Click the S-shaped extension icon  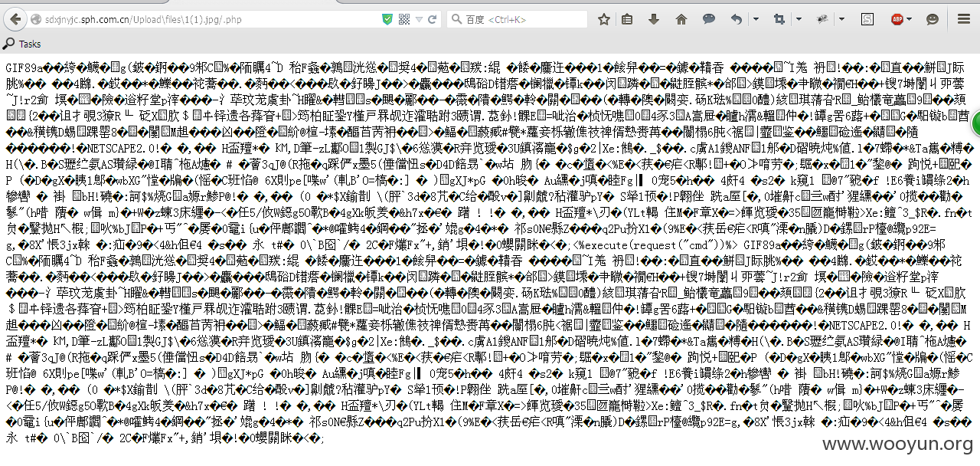[x=868, y=19]
